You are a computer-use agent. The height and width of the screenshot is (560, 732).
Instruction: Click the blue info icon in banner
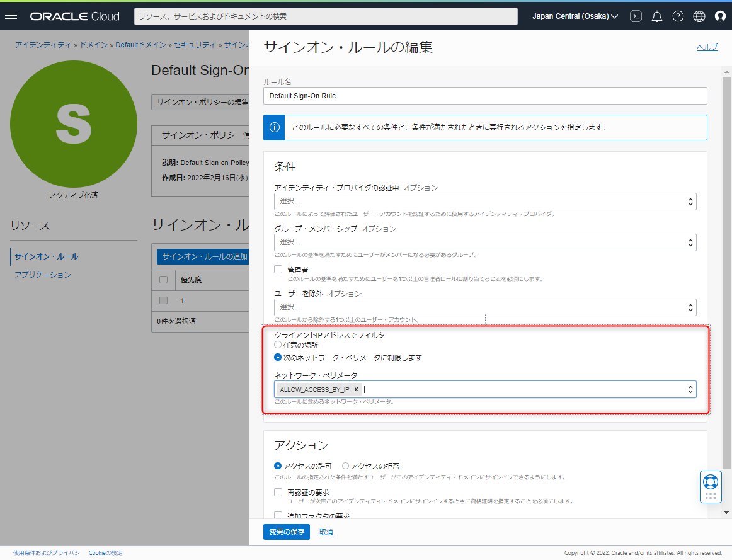275,127
